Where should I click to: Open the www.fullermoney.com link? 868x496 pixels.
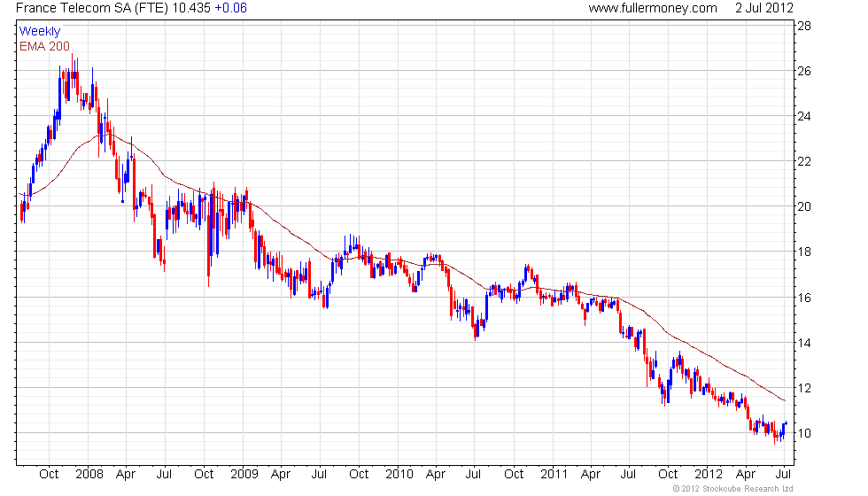[x=653, y=8]
